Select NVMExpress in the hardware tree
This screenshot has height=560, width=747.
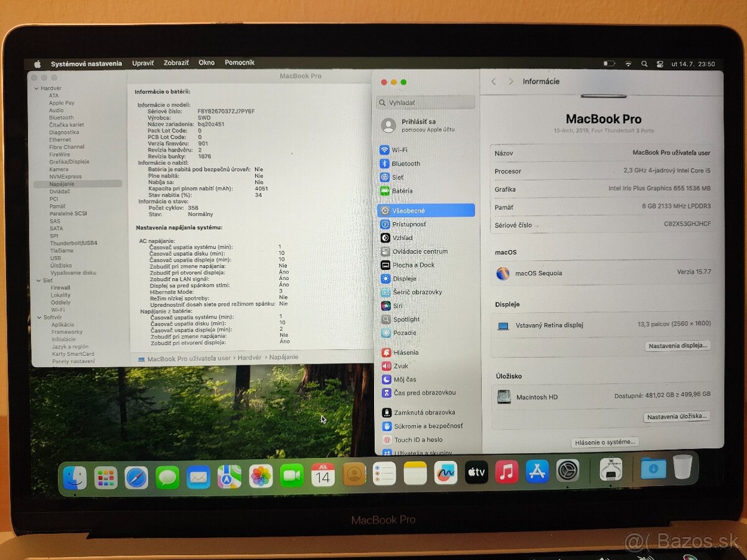pyautogui.click(x=65, y=177)
